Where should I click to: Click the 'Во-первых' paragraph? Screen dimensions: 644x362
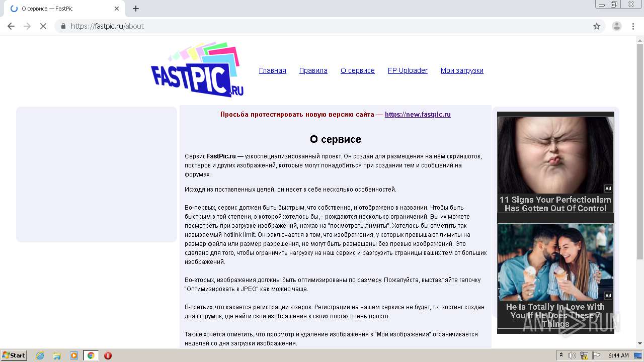pos(336,235)
